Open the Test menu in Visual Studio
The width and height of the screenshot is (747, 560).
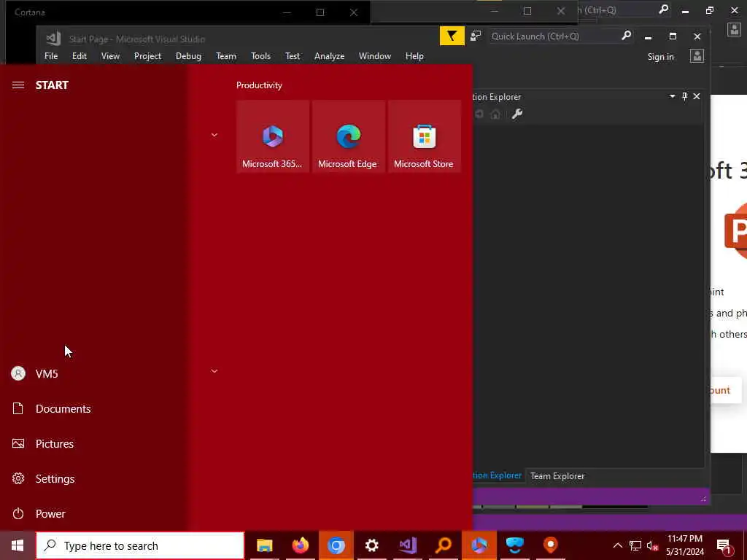tap(293, 56)
